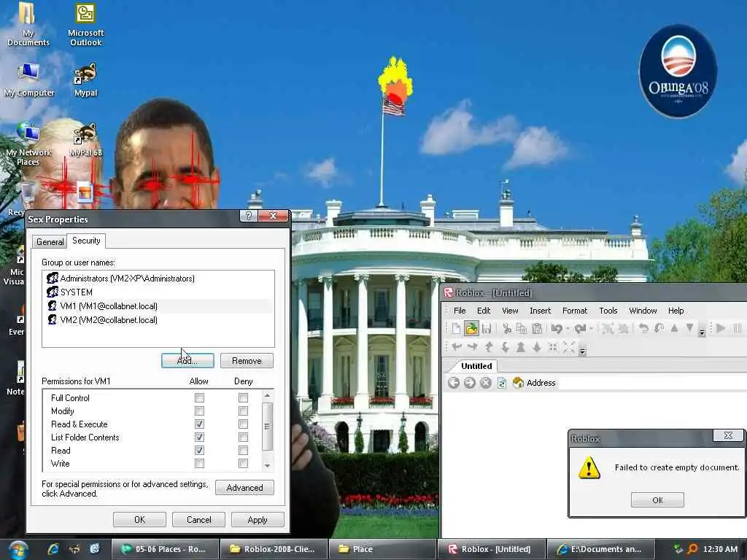Click the move-left arrow in Roblox second toolbar
Screen dimensions: 747x560
tap(457, 346)
